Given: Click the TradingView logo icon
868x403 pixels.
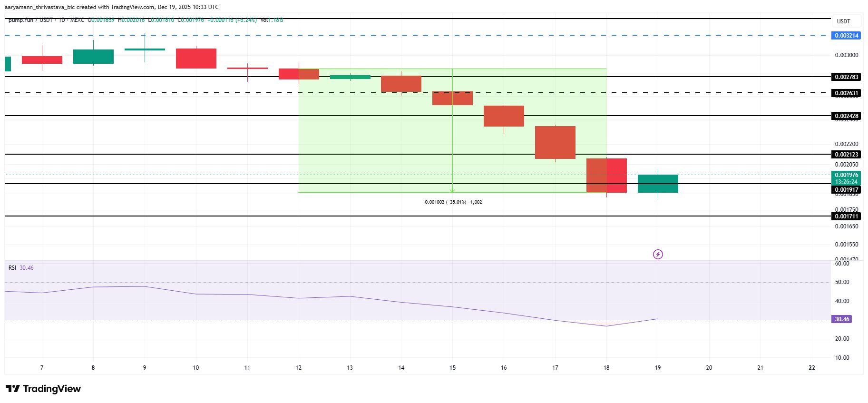Looking at the screenshot, I should 13,389.
